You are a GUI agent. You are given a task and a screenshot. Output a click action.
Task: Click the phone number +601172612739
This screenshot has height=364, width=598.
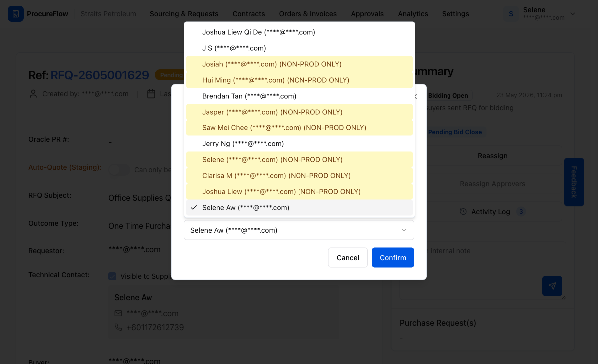pos(155,328)
